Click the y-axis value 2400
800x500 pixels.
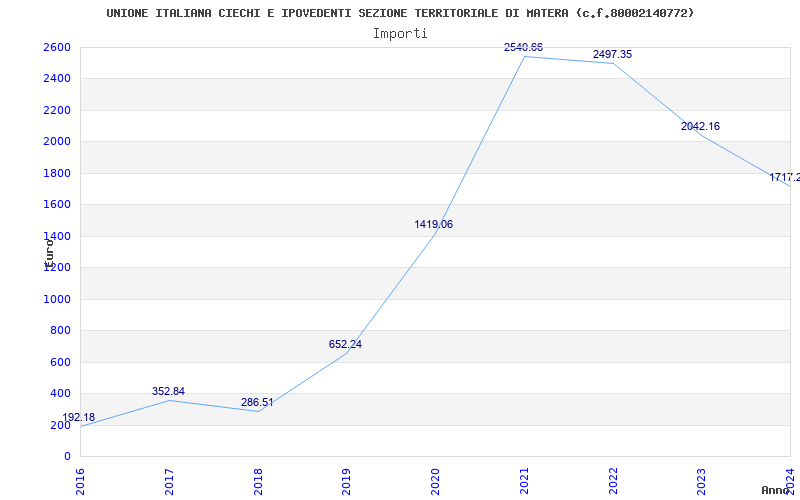57,79
